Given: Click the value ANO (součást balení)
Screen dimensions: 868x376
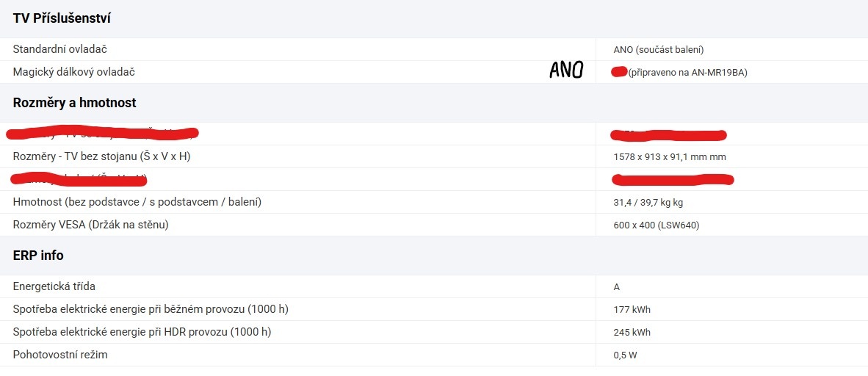Looking at the screenshot, I should tap(659, 50).
